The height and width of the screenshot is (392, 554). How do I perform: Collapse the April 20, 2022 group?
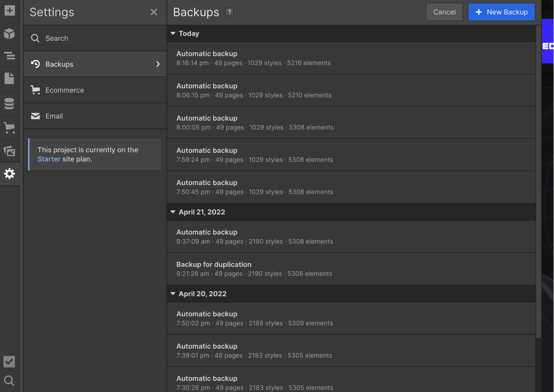173,294
